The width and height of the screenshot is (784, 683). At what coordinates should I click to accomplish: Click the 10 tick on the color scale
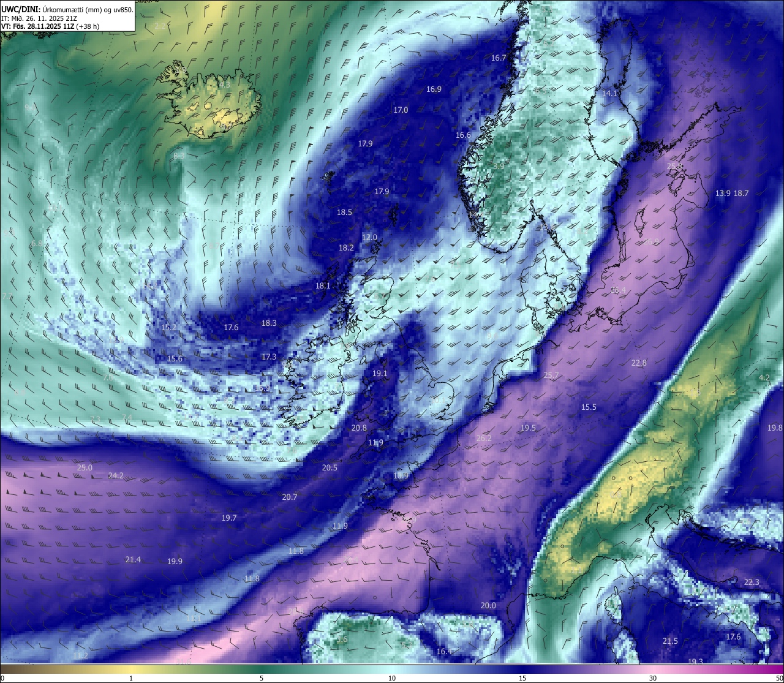[392, 678]
